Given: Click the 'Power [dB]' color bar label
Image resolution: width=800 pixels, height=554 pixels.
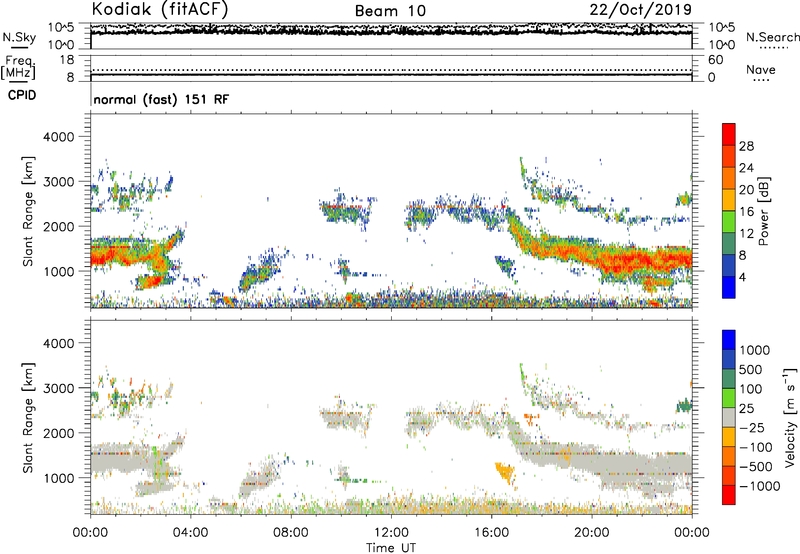Looking at the screenshot, I should tap(763, 211).
